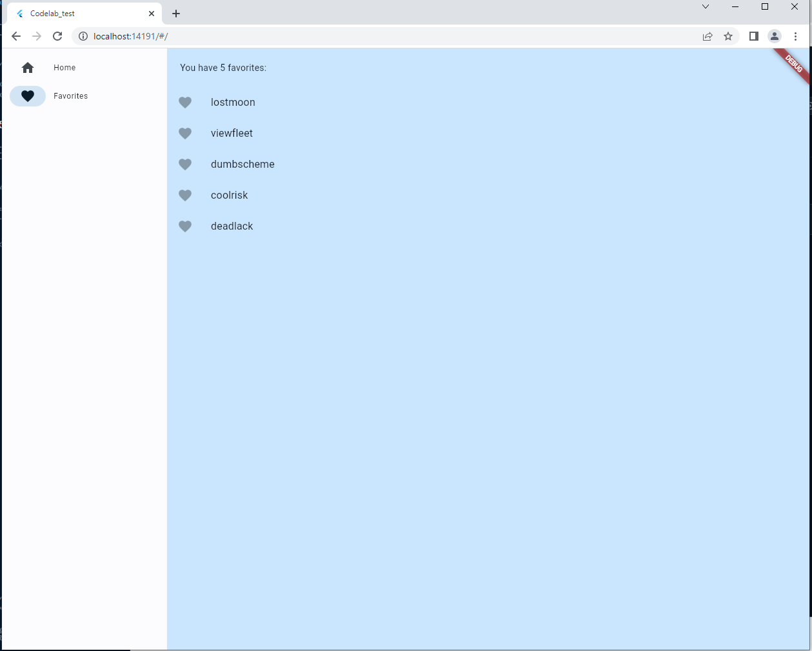Click the heart icon next to dumbscheme
The width and height of the screenshot is (812, 651).
(x=185, y=164)
